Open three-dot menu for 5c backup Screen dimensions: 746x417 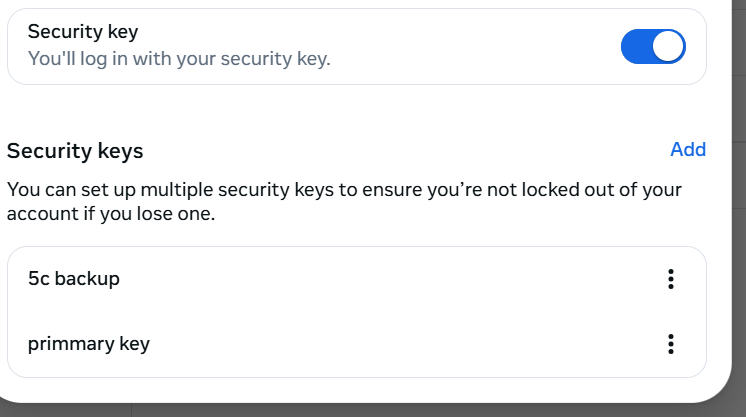click(671, 279)
